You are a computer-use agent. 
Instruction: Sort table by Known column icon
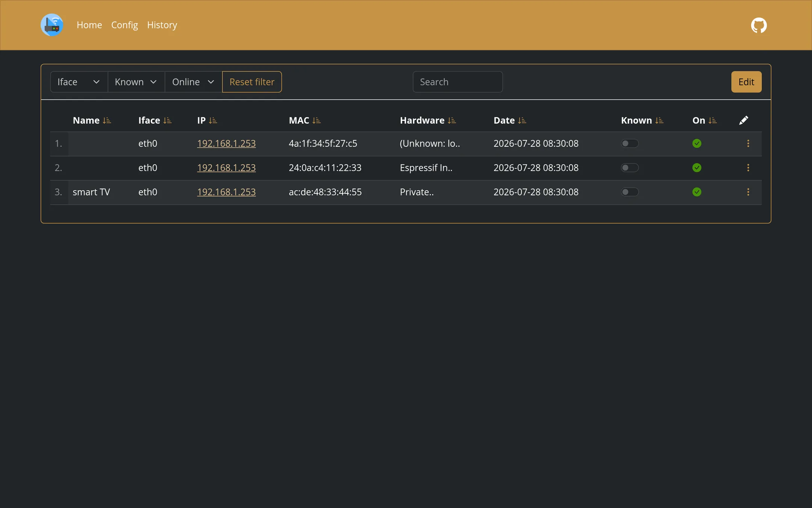(659, 120)
